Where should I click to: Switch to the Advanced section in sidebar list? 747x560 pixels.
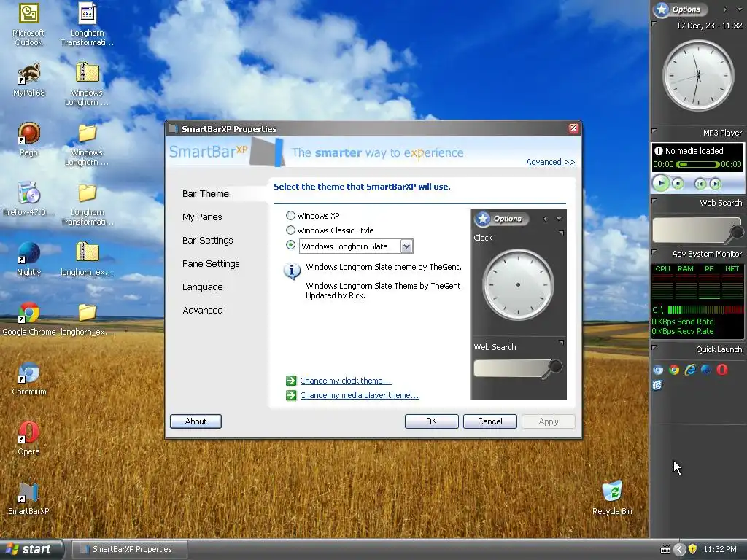203,311
